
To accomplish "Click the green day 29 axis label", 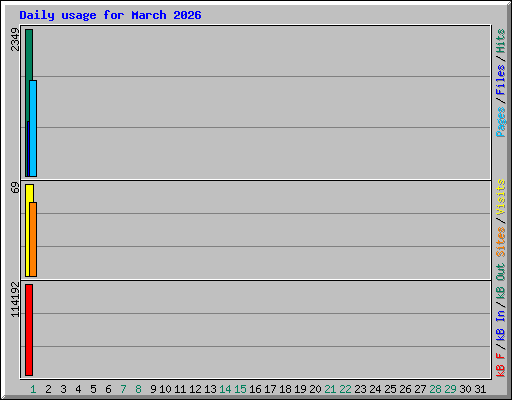I will click(x=450, y=389).
